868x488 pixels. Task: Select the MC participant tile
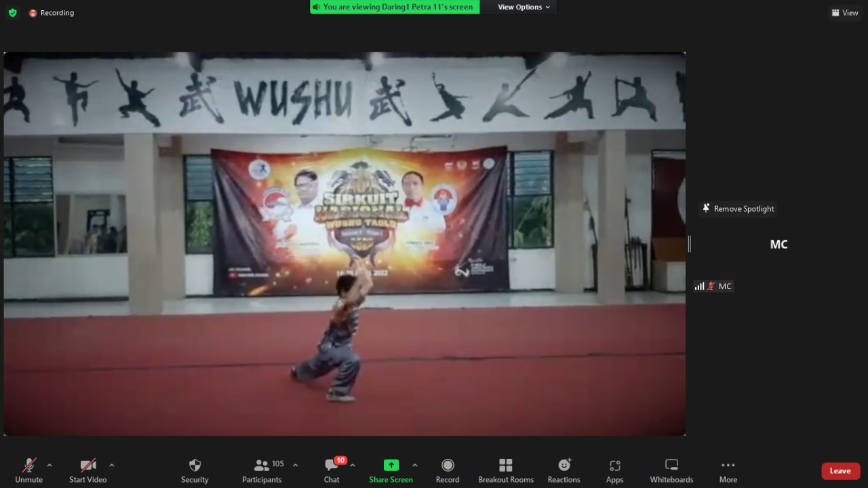pyautogui.click(x=778, y=244)
